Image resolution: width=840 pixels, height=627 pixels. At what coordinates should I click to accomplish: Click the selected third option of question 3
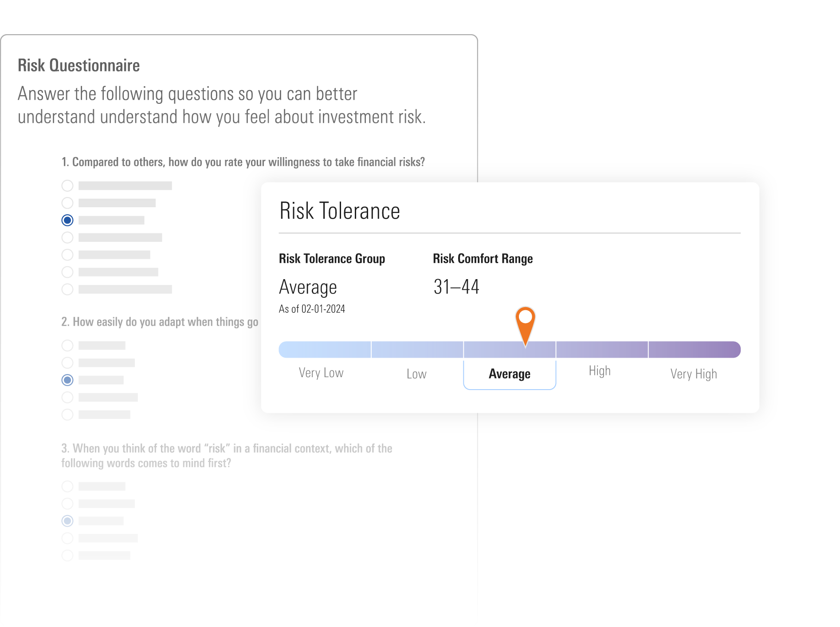click(x=67, y=521)
